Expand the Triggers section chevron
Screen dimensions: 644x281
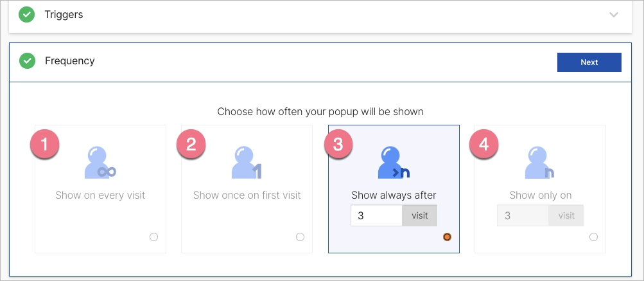click(x=614, y=15)
